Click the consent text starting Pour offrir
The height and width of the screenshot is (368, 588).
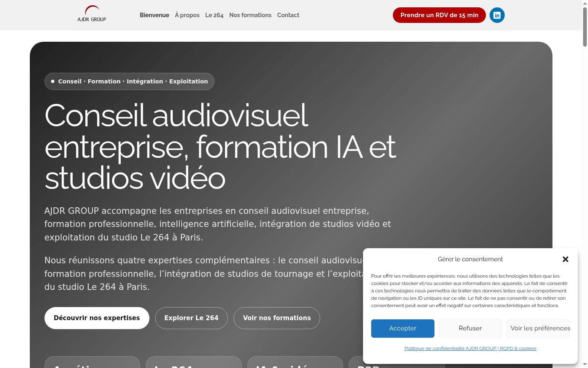(x=470, y=291)
